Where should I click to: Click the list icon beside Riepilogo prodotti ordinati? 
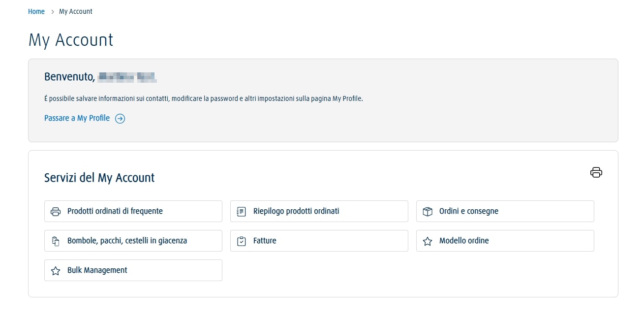point(241,212)
